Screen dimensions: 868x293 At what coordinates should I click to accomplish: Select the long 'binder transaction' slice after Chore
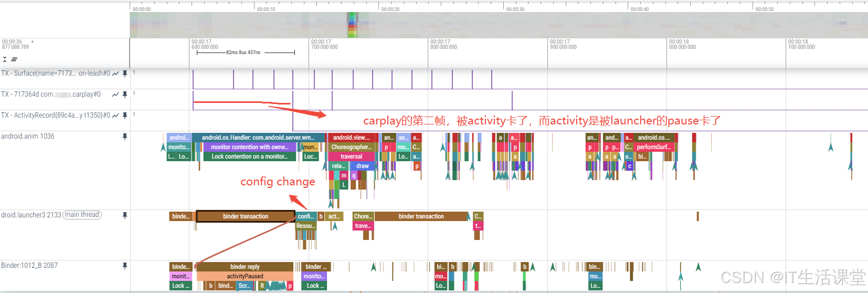pyautogui.click(x=421, y=216)
